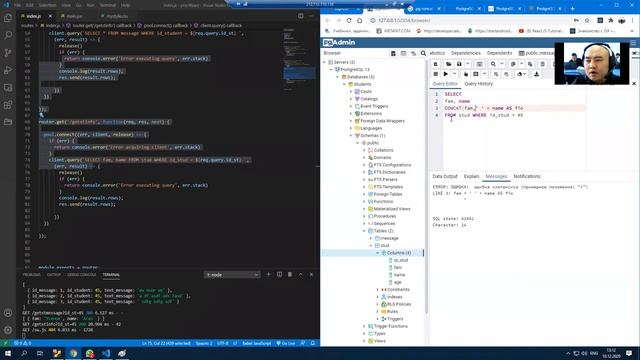Select terminal node dropdown
The height and width of the screenshot is (360, 640).
pos(232,275)
